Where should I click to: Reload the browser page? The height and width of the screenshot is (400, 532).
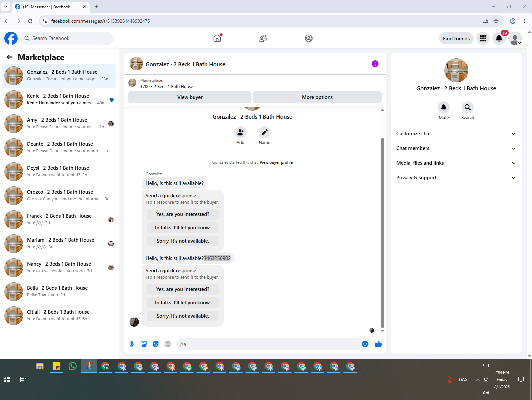pos(30,21)
